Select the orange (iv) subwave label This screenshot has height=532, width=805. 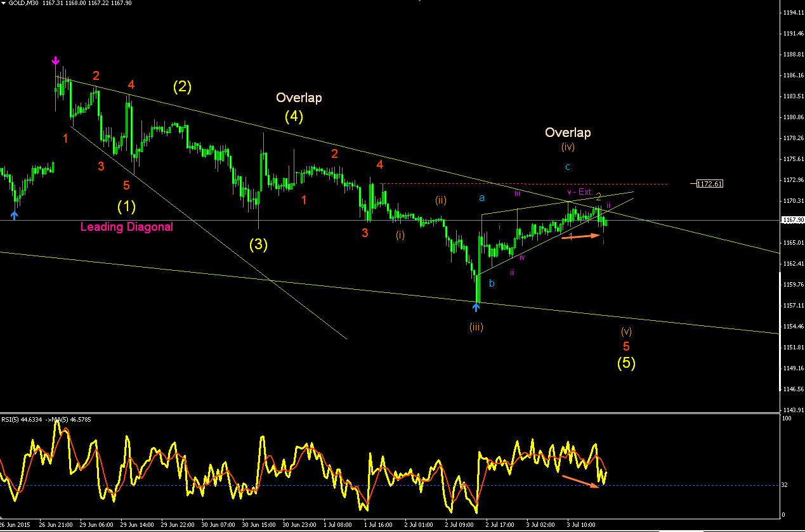click(x=568, y=147)
